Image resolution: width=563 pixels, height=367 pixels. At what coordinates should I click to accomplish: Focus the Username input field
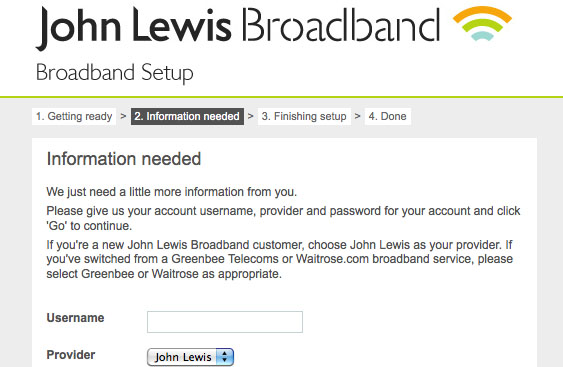225,322
